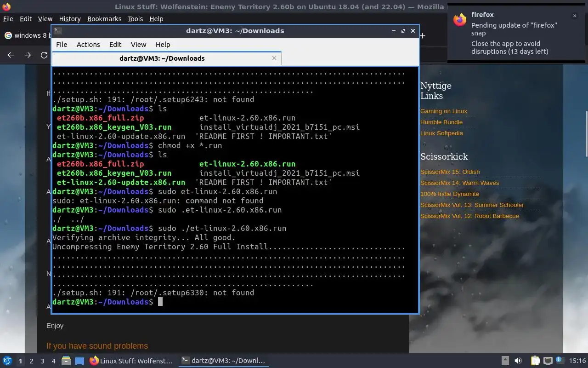Switch to the 'windows 8' Firefox tab
This screenshot has height=368, width=588.
27,35
